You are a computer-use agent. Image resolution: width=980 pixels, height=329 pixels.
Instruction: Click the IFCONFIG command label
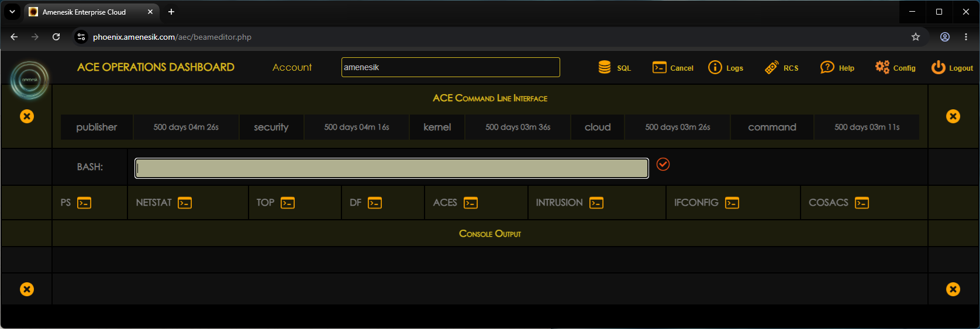[x=696, y=202]
